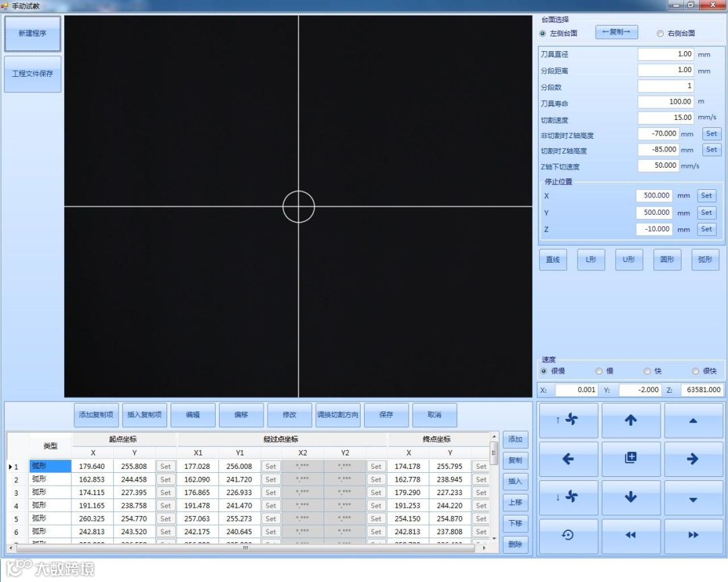Click cell 191.478 in row 4
The height and width of the screenshot is (582, 728).
[198, 505]
